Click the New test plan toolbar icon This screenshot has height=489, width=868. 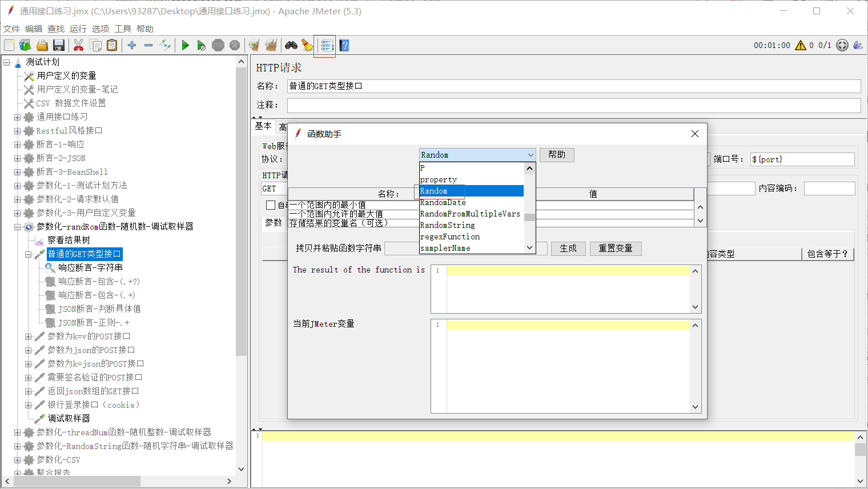tap(9, 45)
